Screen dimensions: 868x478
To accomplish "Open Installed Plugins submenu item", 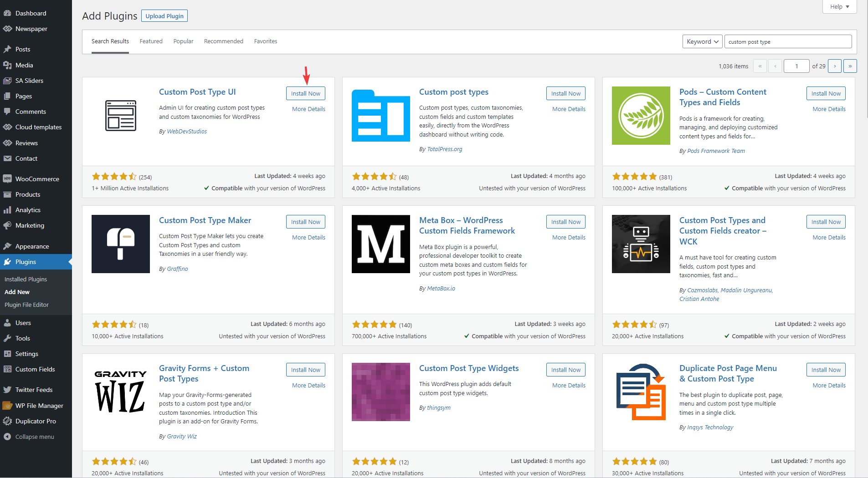I will click(26, 279).
